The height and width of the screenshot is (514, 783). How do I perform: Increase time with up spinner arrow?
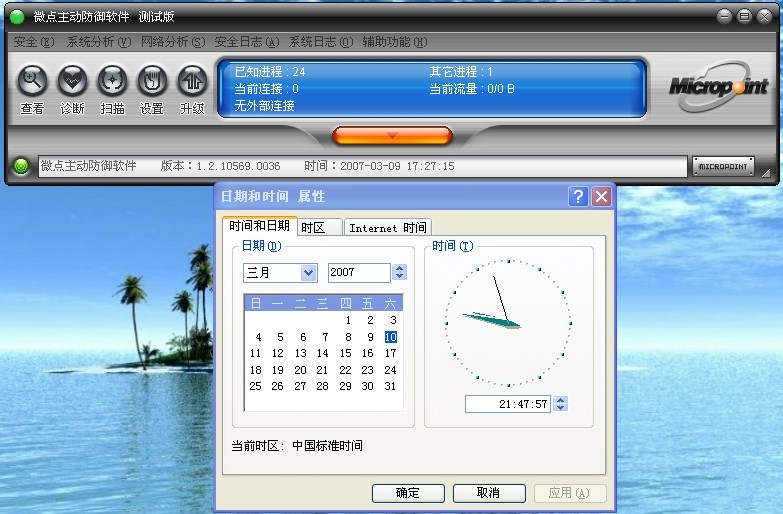pyautogui.click(x=561, y=399)
